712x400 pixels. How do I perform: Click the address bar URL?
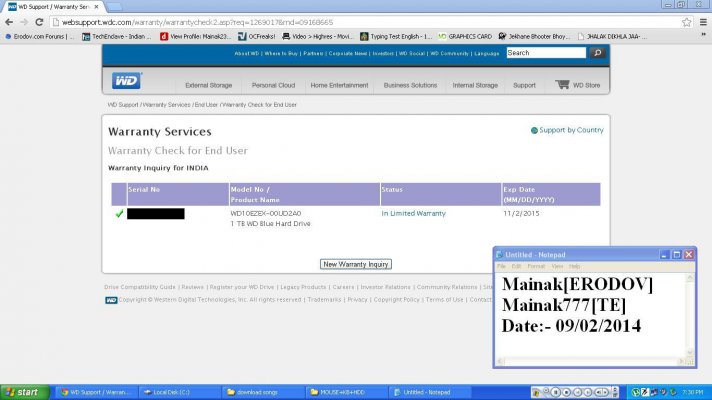click(197, 22)
